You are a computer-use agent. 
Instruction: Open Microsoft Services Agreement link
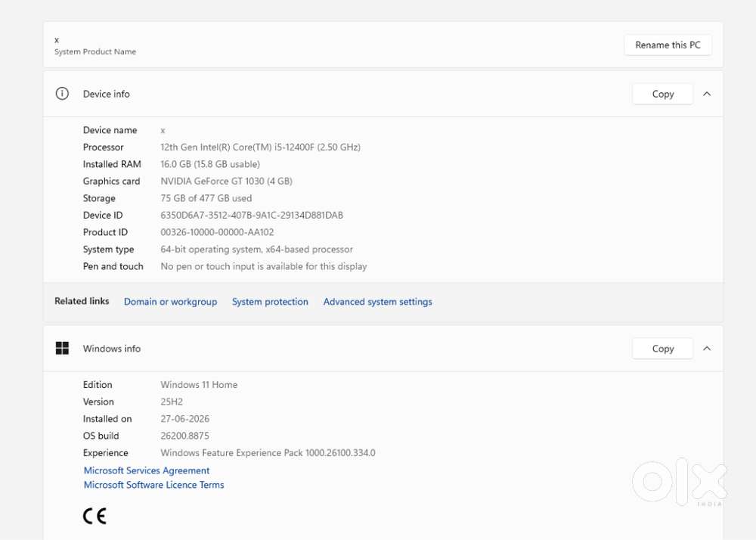click(x=147, y=470)
